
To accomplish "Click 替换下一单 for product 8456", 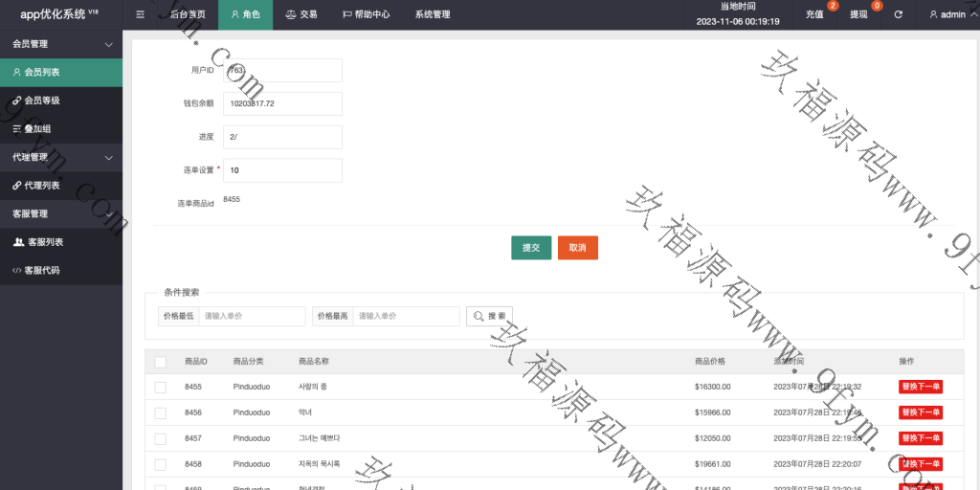I will coord(921,412).
